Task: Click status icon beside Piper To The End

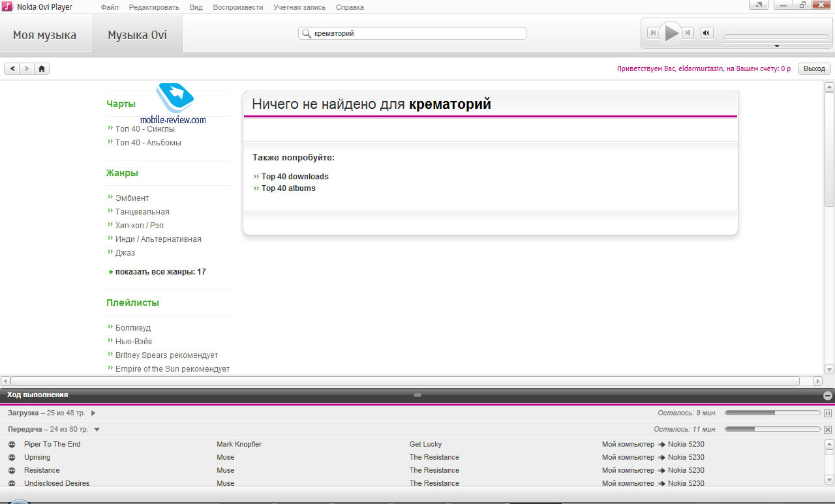Action: coord(12,444)
